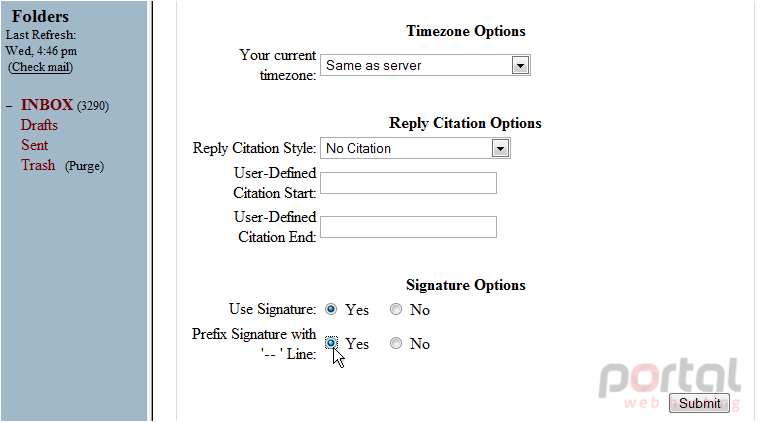Open the Trash folder
Viewport: 776px width, 422px height.
coord(38,165)
